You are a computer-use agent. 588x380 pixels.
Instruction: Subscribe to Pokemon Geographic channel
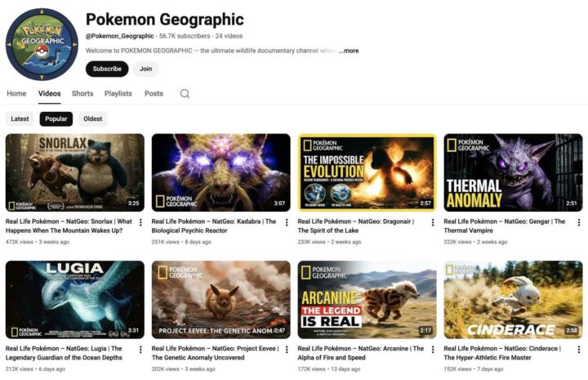[107, 69]
